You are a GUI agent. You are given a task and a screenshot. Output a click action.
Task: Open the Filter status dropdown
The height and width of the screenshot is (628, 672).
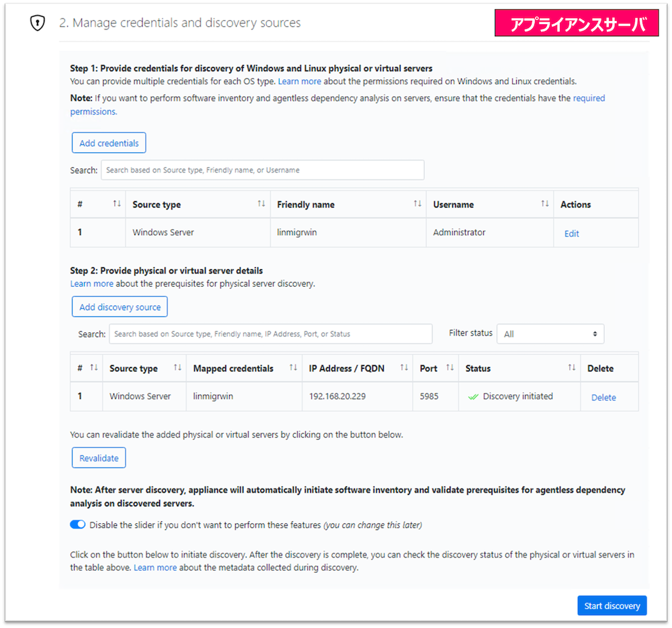click(x=550, y=334)
